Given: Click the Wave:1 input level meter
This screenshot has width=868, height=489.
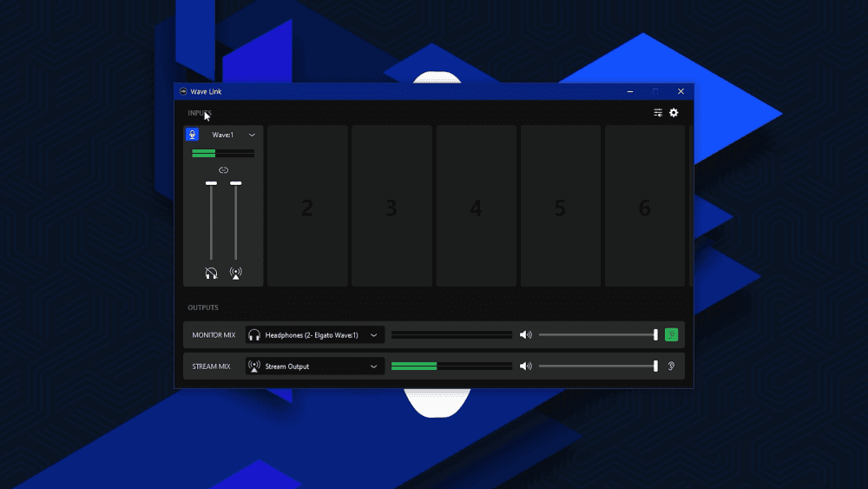Looking at the screenshot, I should (223, 153).
